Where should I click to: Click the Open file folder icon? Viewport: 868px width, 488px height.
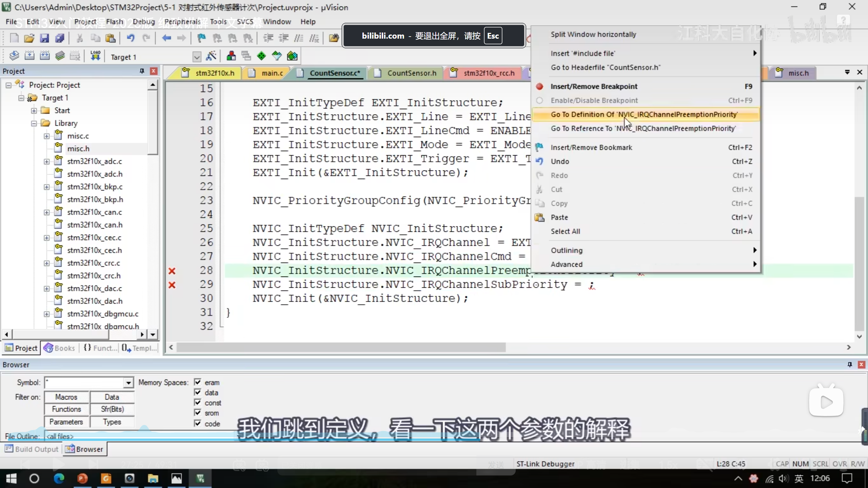tap(29, 38)
